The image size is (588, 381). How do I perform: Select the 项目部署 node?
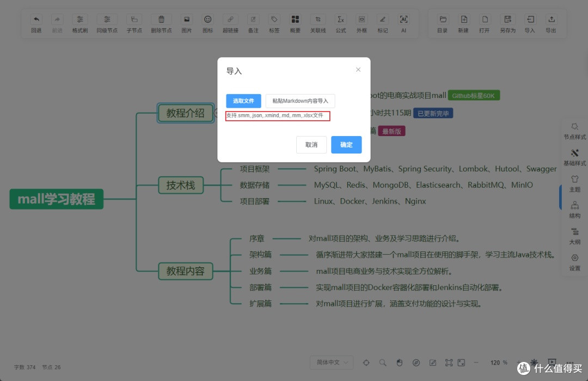255,201
